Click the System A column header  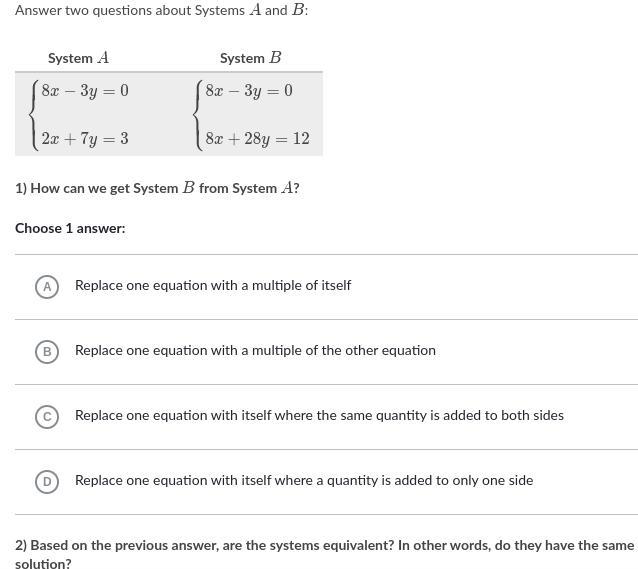pyautogui.click(x=78, y=58)
